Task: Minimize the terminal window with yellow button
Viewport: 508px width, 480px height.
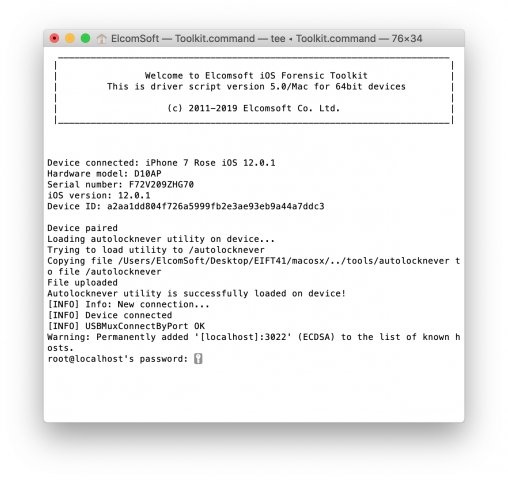Action: 70,38
